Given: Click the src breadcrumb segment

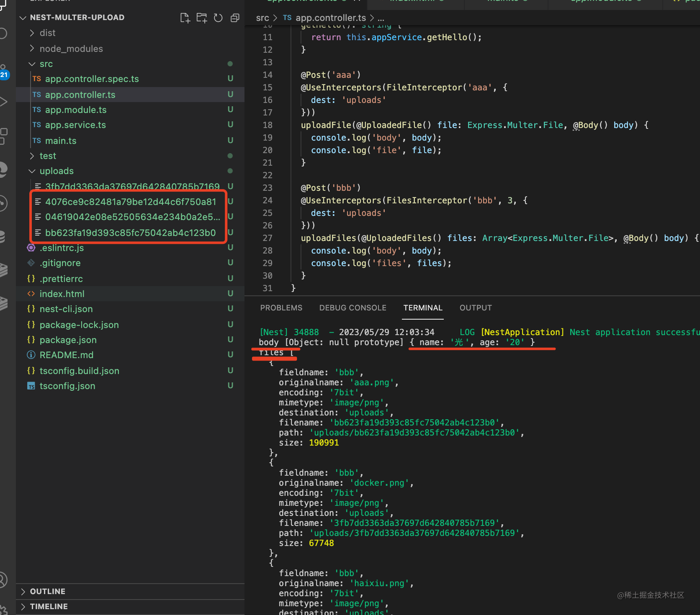Looking at the screenshot, I should point(262,18).
